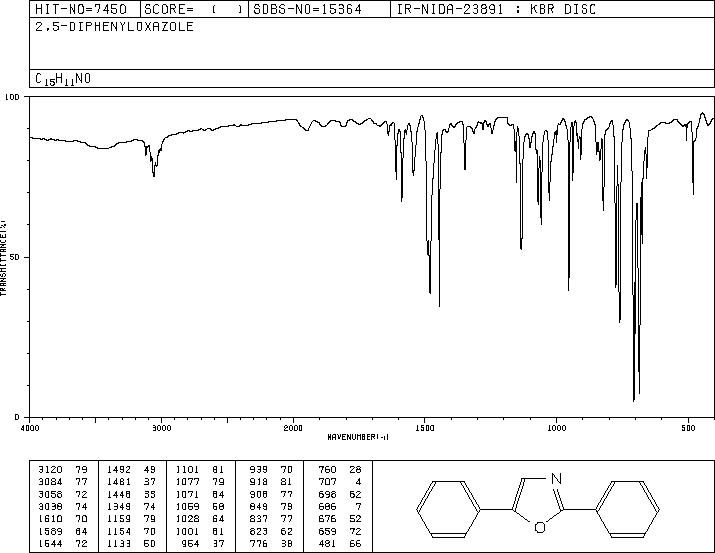This screenshot has width=715, height=553.
Task: Click the 1133 peak table entry
Action: pyautogui.click(x=131, y=544)
